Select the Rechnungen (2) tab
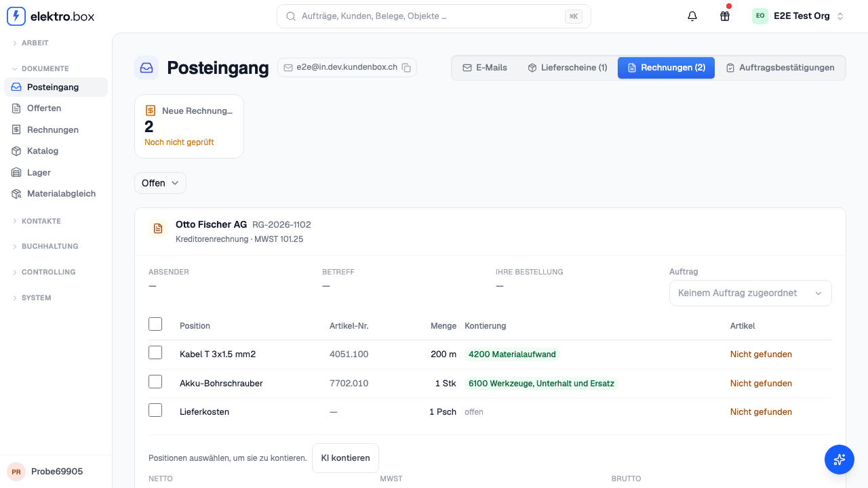This screenshot has width=868, height=488. coord(666,68)
